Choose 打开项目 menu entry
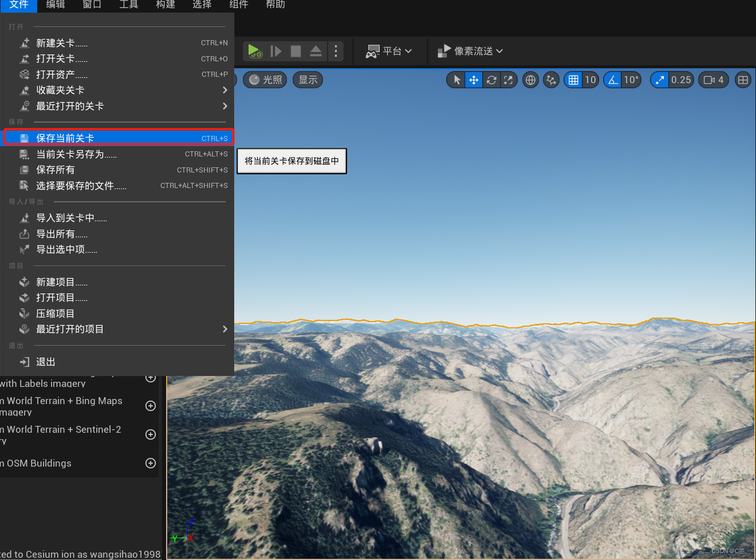The height and width of the screenshot is (560, 756). (x=117, y=297)
